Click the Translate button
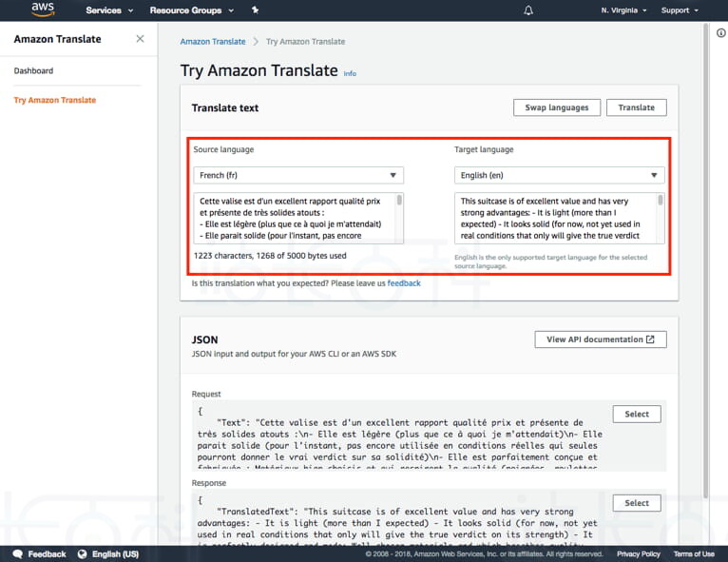Screen dimensions: 728x562 click(x=636, y=107)
